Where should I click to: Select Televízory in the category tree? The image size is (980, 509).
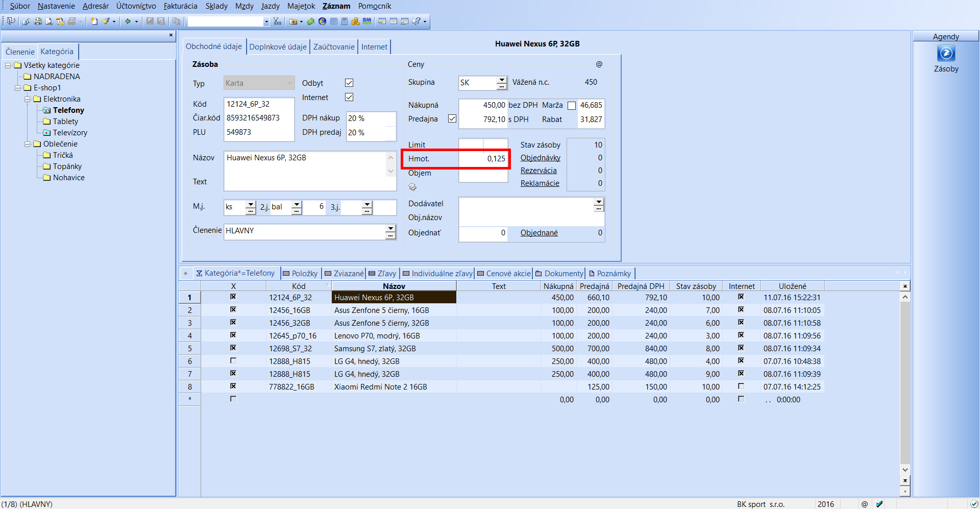tap(70, 133)
